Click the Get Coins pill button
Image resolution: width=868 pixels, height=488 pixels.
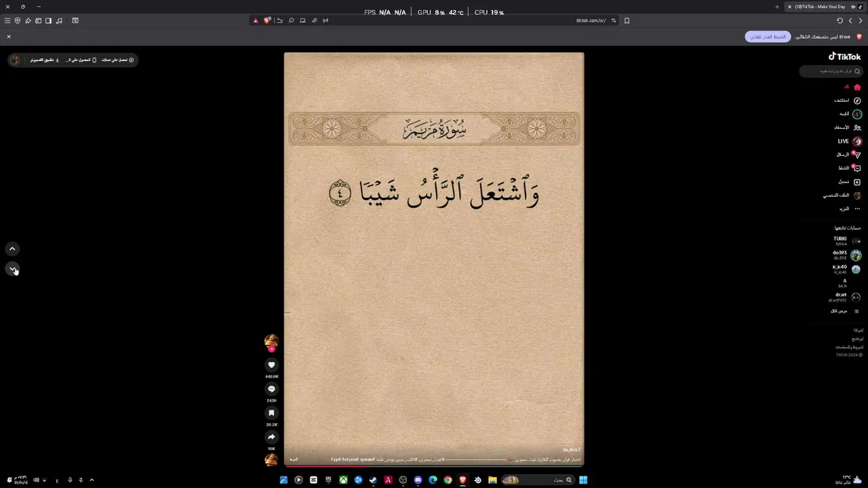click(x=117, y=60)
